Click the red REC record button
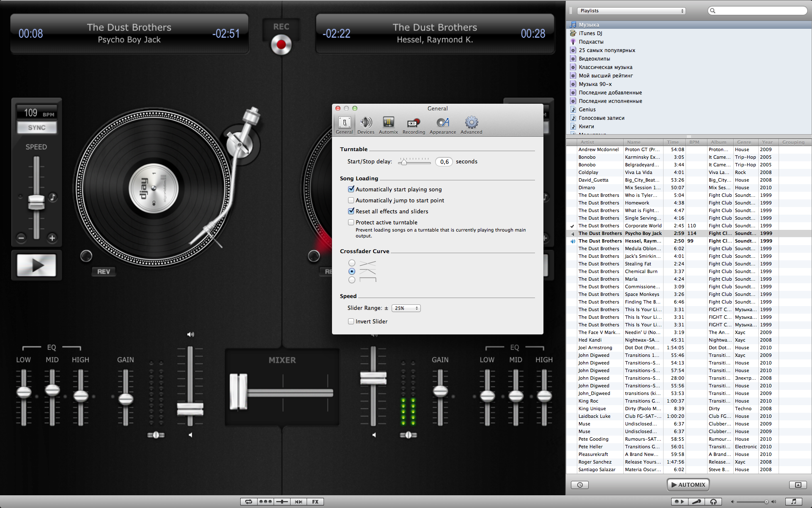 pos(281,44)
